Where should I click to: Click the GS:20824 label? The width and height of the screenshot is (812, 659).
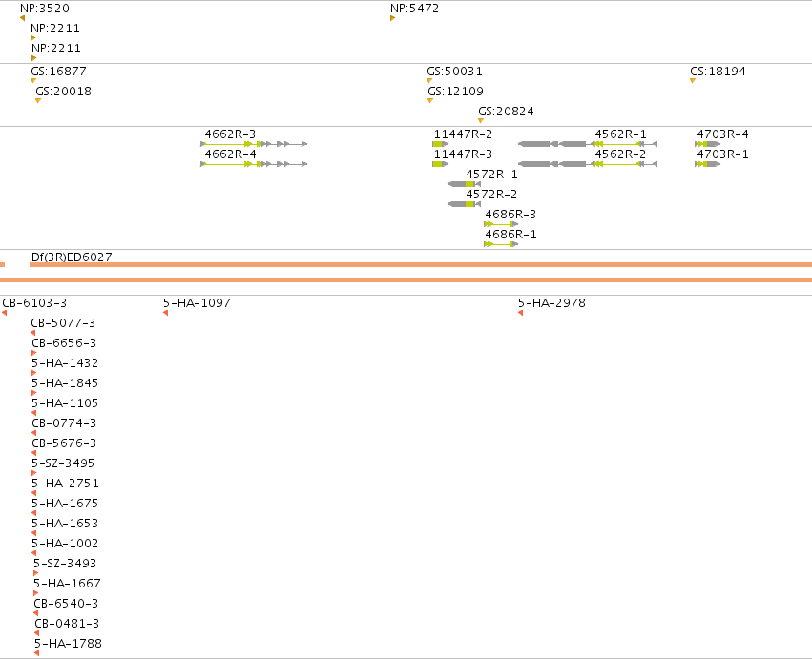click(x=506, y=112)
